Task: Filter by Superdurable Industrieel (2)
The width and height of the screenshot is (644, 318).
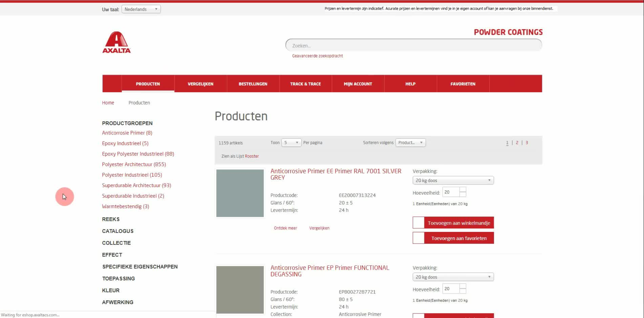Action: [133, 196]
